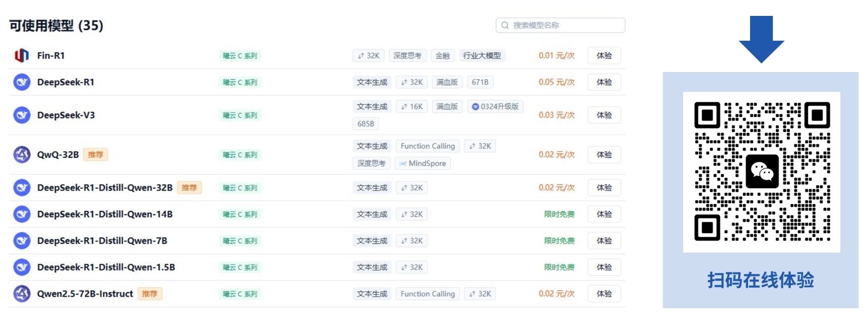Click 限时免费 label for DeepSeek-R1-Distill-Qwen-14B
Viewport: 868px width, 329px height.
pos(559,214)
